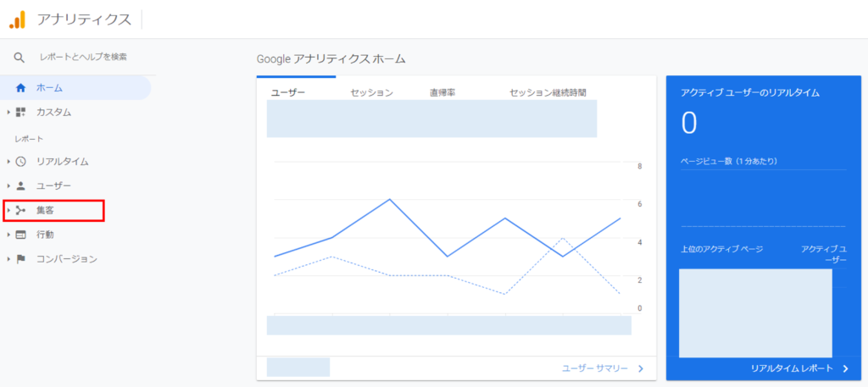Expand the コンバージョン report arrow
The width and height of the screenshot is (868, 387).
click(x=8, y=259)
